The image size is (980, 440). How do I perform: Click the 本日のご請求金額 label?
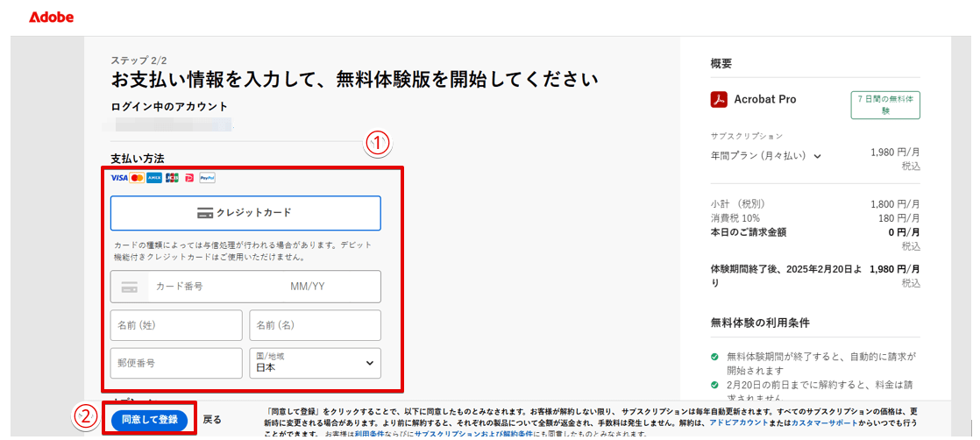coord(749,232)
